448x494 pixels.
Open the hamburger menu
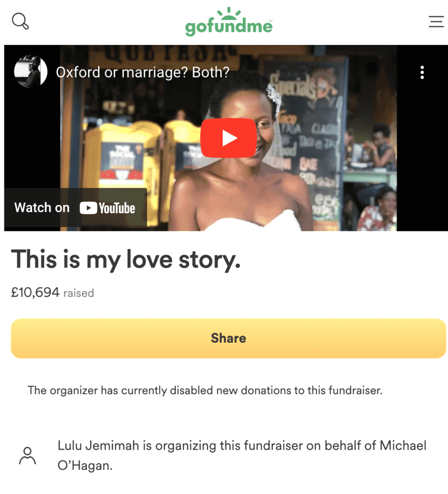click(436, 21)
